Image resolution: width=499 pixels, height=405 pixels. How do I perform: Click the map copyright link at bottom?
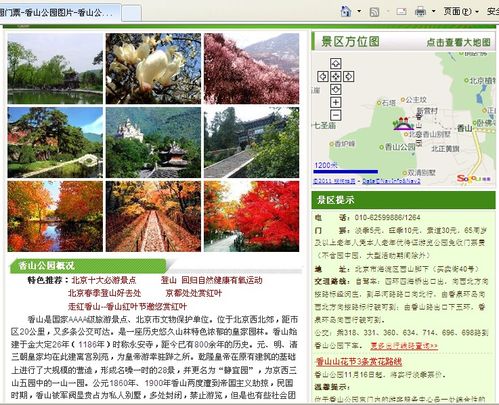(x=367, y=181)
